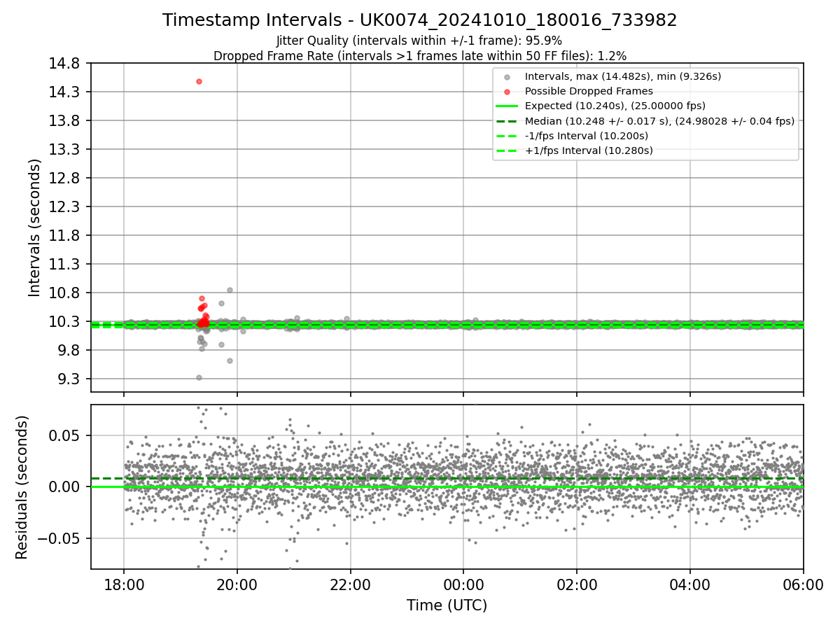The width and height of the screenshot is (840, 630).
Task: Click the Jitter Quality 95.9% subtitle
Action: point(419,41)
